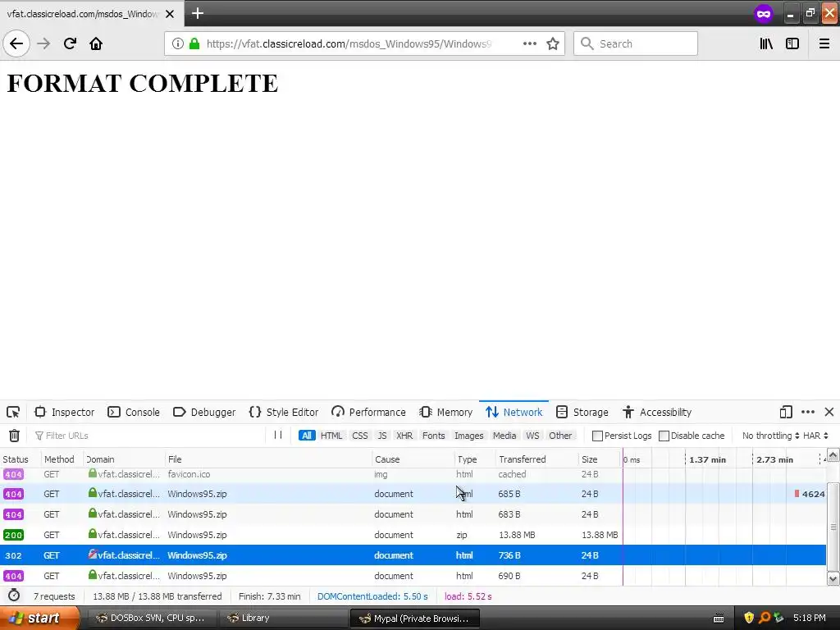
Task: Click the Filter URLs input field
Action: click(x=150, y=436)
